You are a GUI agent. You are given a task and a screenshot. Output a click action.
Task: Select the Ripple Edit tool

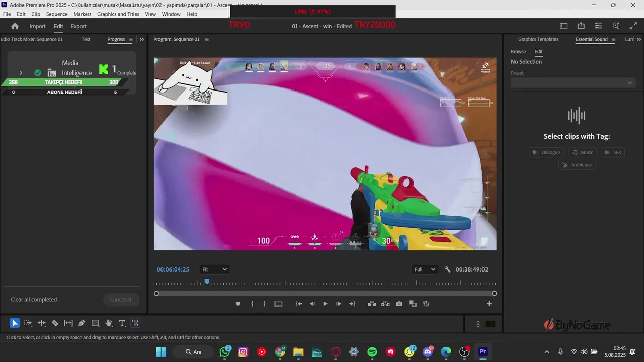(x=42, y=323)
